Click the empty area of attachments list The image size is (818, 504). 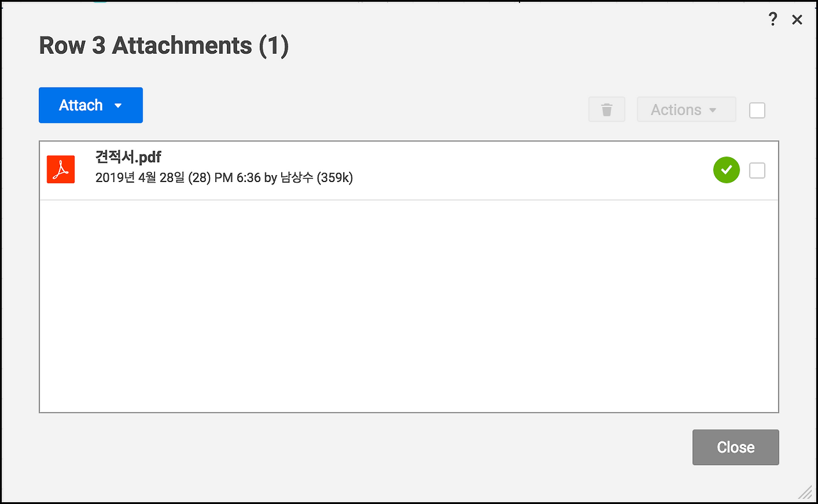click(409, 307)
